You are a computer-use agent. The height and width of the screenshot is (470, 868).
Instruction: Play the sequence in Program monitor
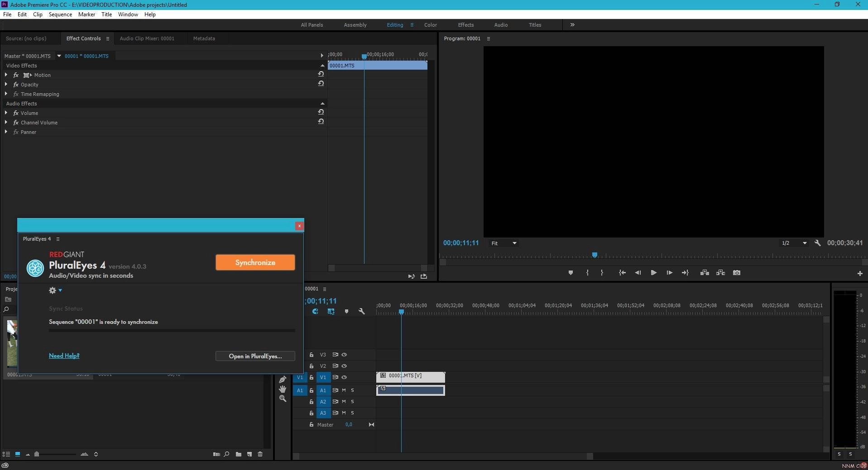tap(653, 273)
